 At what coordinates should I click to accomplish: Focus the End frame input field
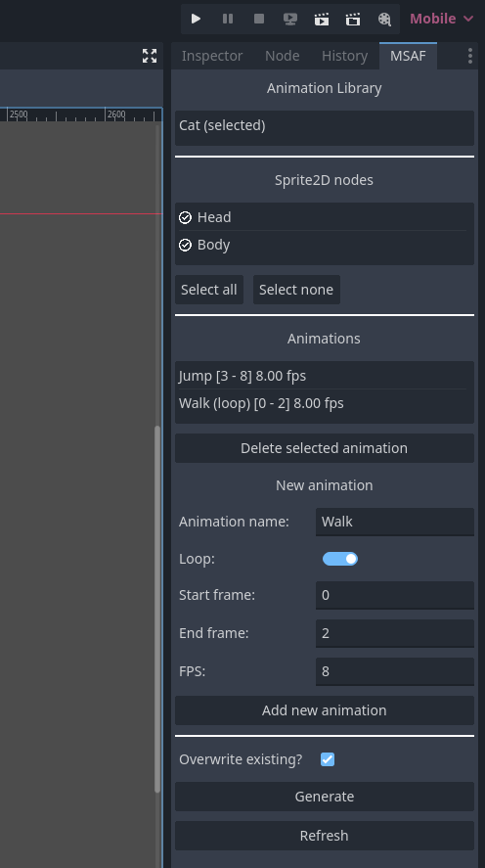[x=395, y=633]
